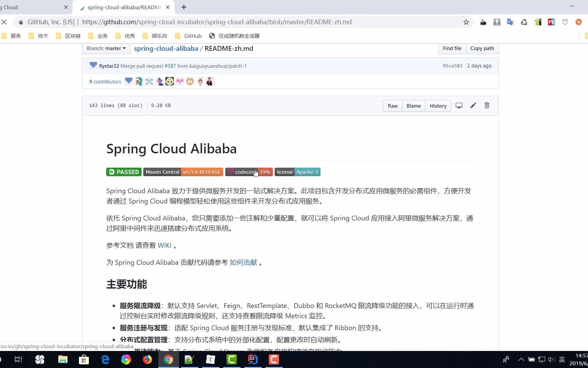Screen dimensions: 588x368
Task: Click the license Apache 2 badge
Action: [297, 172]
